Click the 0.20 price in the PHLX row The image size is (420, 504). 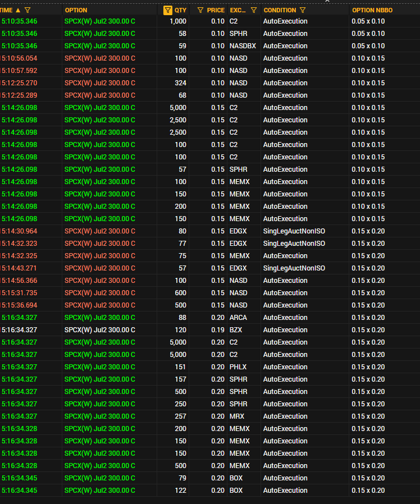tap(218, 367)
